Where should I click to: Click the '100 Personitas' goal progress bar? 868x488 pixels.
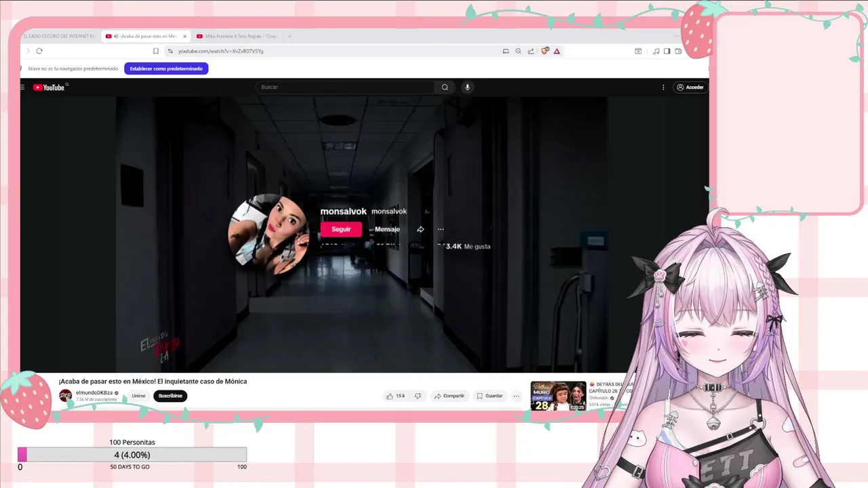tap(132, 455)
